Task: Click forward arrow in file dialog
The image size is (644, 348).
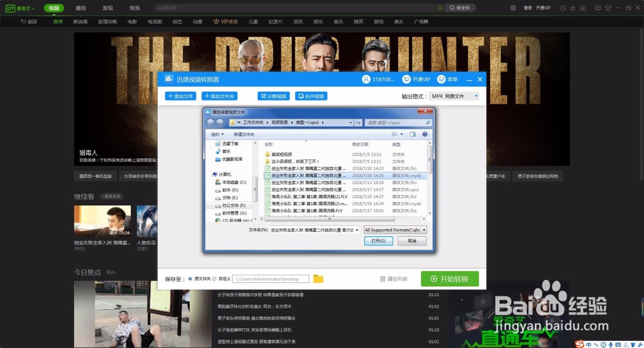Action: pos(220,122)
